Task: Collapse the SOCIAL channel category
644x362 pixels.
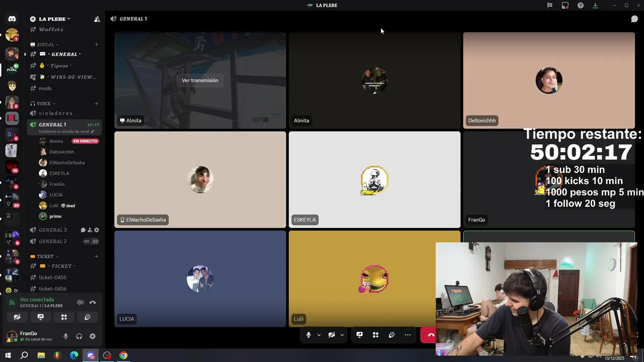Action: 45,45
